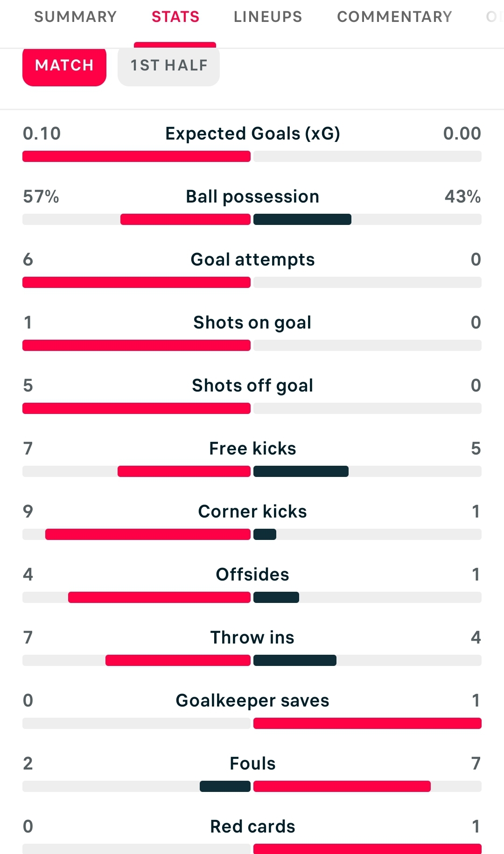
Task: Tap the 57% possession value
Action: (x=41, y=196)
